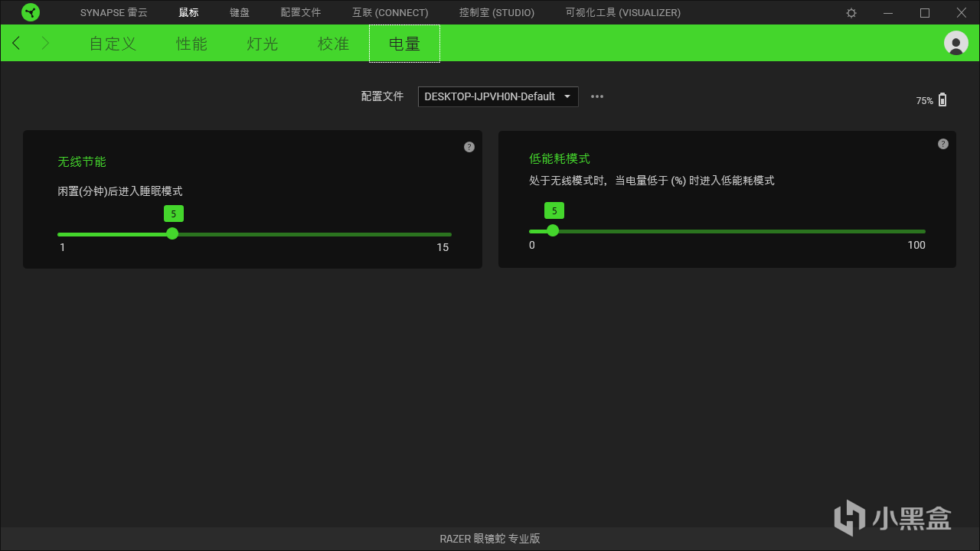
Task: Click the sleep slider minimum label 1
Action: 63,247
